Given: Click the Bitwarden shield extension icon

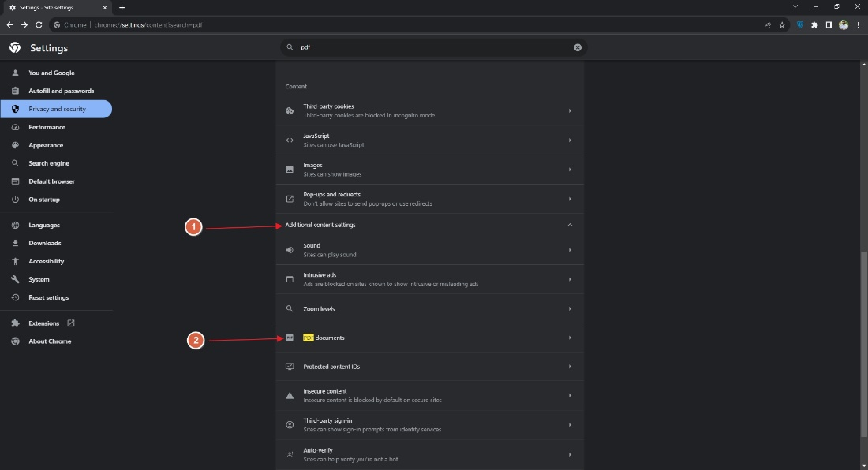Looking at the screenshot, I should tap(800, 24).
